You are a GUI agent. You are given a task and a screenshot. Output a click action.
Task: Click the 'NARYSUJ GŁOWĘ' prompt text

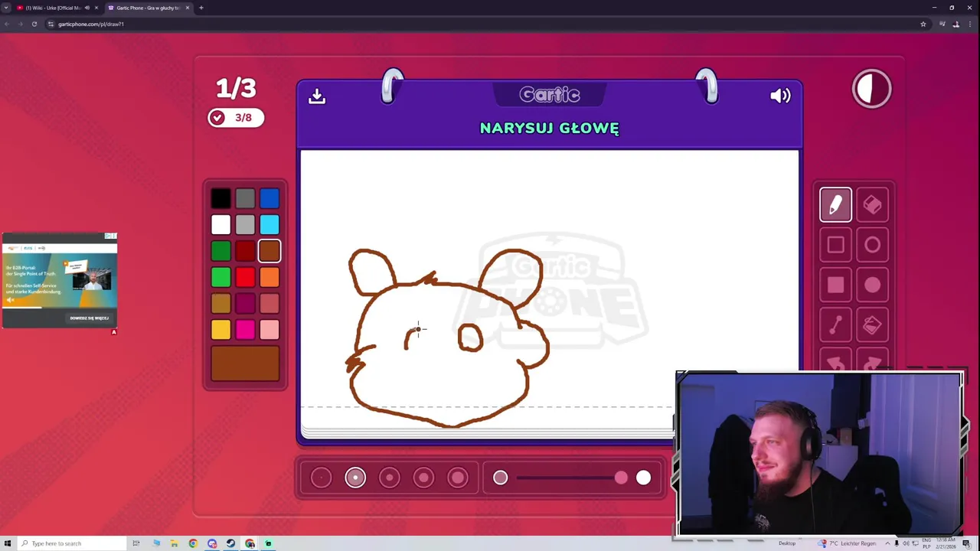[550, 129]
